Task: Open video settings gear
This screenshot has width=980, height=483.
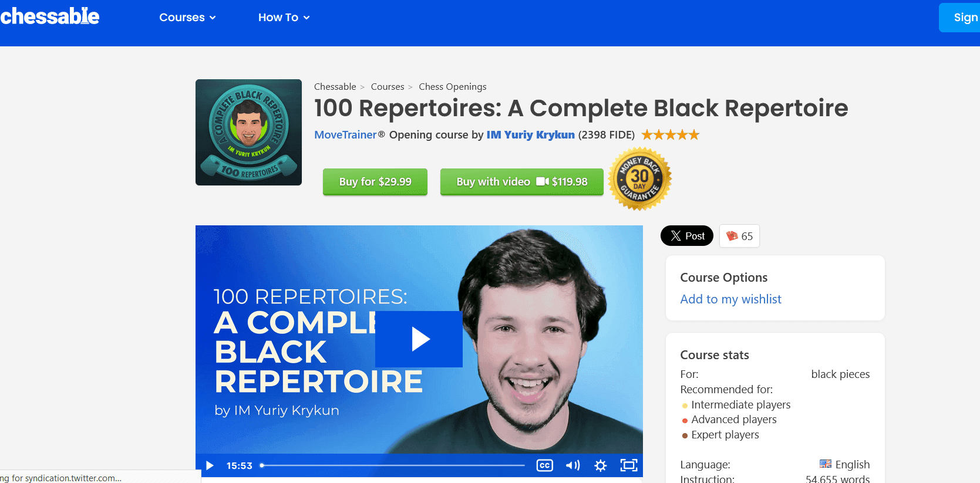Action: click(600, 465)
